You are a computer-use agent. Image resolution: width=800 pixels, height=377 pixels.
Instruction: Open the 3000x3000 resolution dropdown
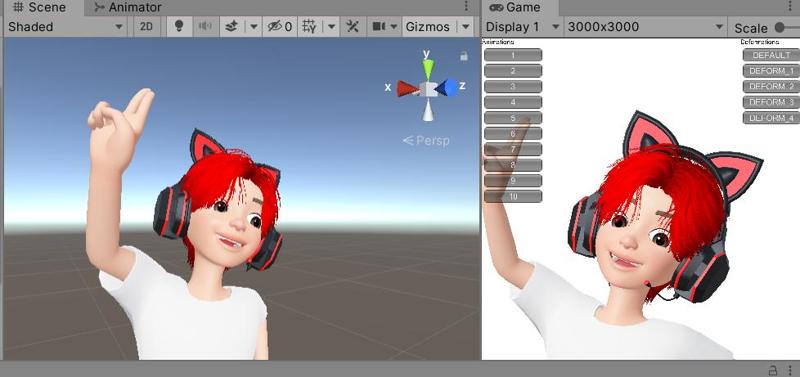(645, 27)
